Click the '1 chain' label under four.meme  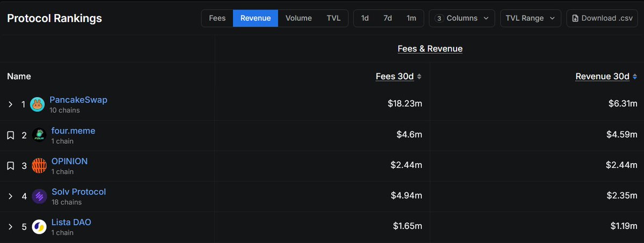(62, 141)
